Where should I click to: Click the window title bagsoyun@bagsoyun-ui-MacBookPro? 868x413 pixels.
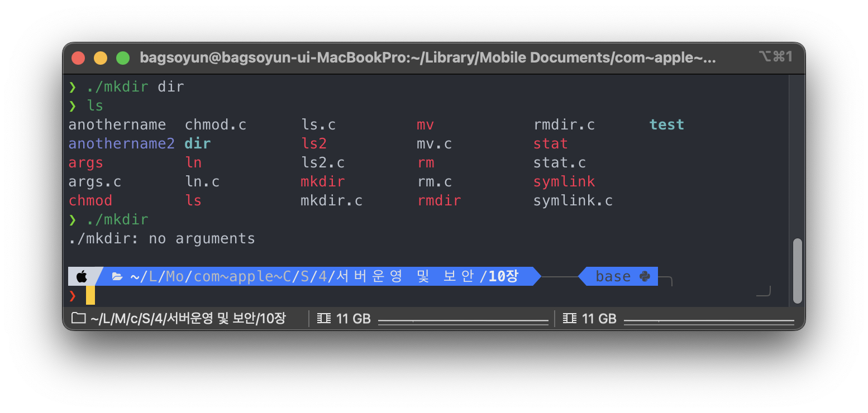(427, 57)
